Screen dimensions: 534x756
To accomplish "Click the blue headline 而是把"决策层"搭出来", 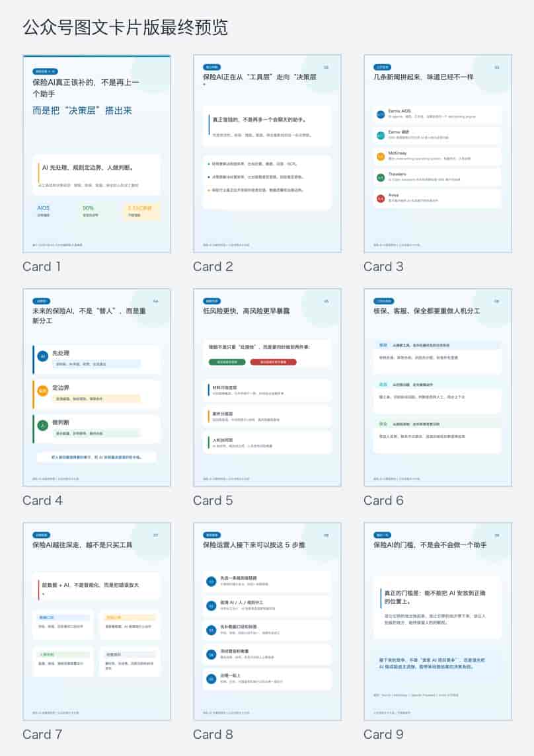I will click(82, 110).
